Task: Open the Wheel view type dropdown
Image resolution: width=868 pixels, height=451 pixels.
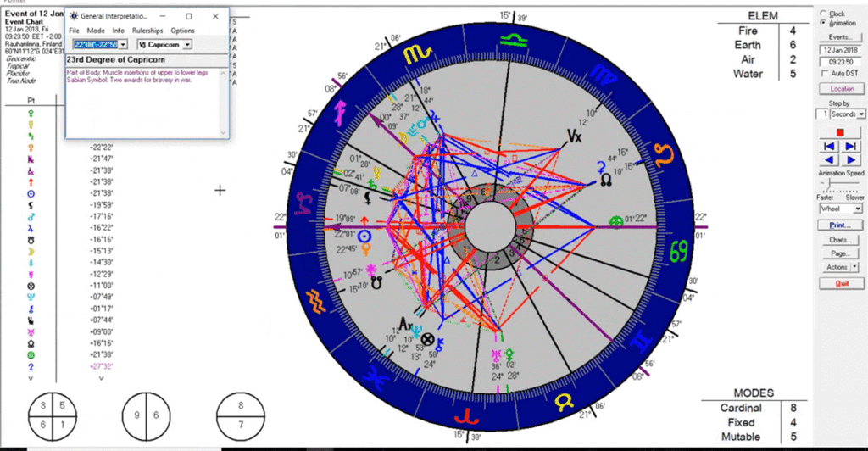Action: (858, 208)
